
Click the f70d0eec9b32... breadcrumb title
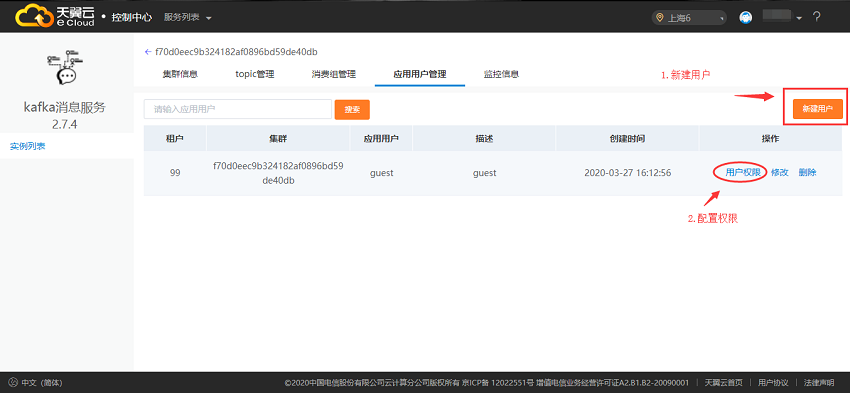[236, 52]
